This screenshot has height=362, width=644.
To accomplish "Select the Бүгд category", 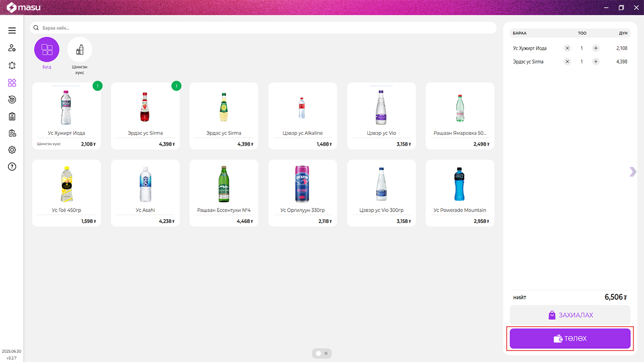I will [47, 49].
